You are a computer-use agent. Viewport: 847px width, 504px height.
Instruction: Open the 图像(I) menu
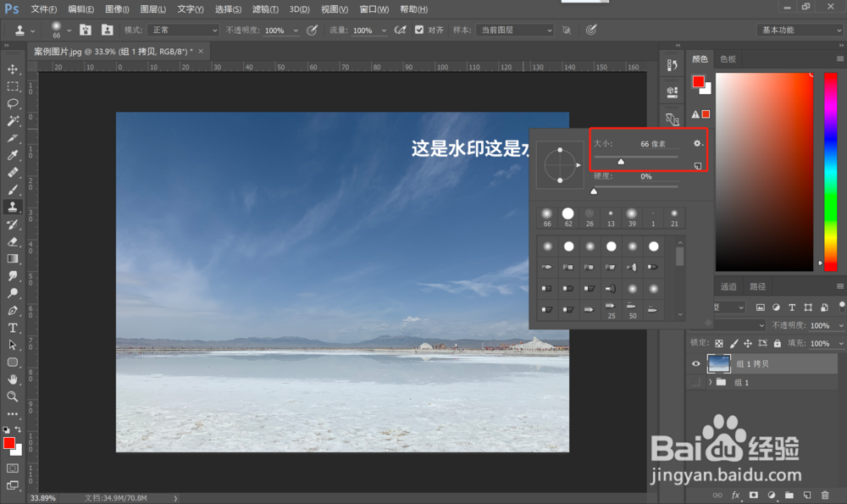[x=117, y=9]
